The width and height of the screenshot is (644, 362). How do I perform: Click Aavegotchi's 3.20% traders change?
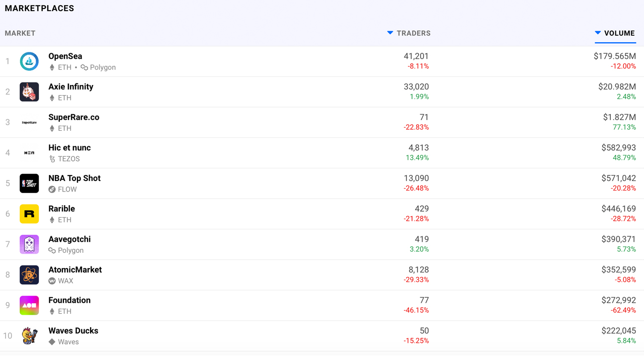coord(419,249)
